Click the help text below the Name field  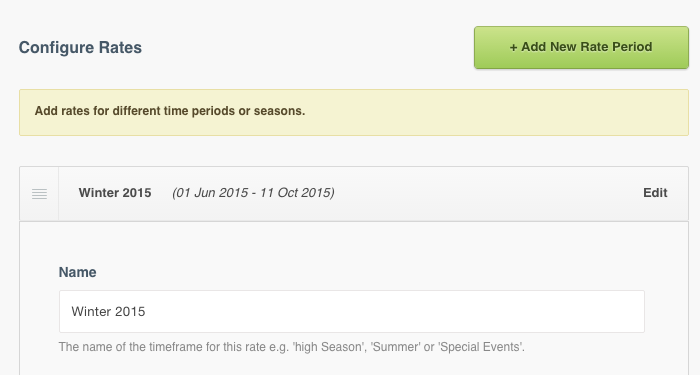click(292, 347)
